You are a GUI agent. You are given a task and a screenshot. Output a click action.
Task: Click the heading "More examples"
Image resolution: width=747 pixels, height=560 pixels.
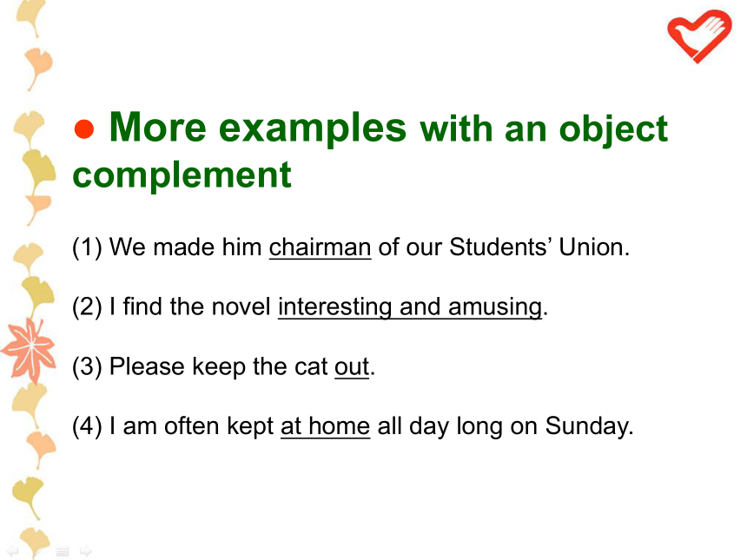tap(258, 128)
